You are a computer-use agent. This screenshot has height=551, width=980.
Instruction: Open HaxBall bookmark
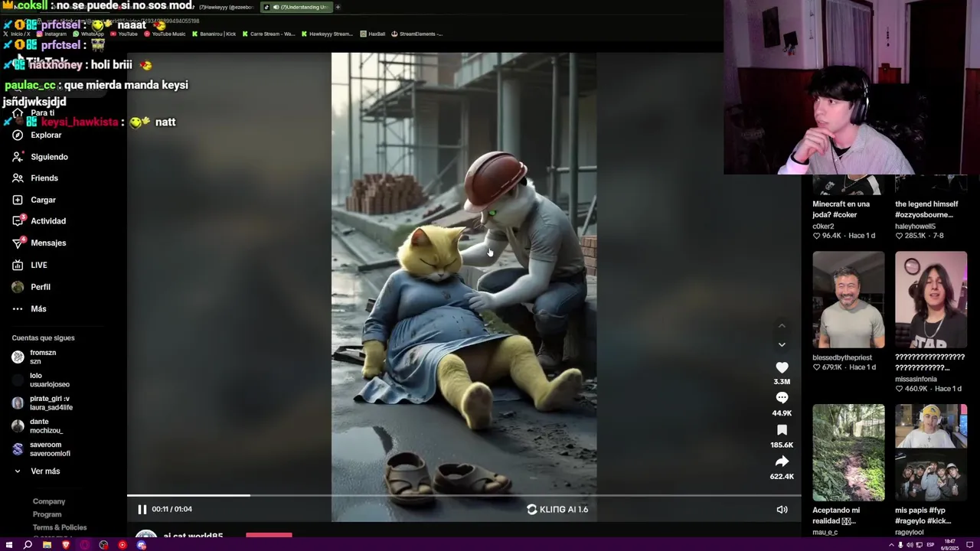(373, 34)
